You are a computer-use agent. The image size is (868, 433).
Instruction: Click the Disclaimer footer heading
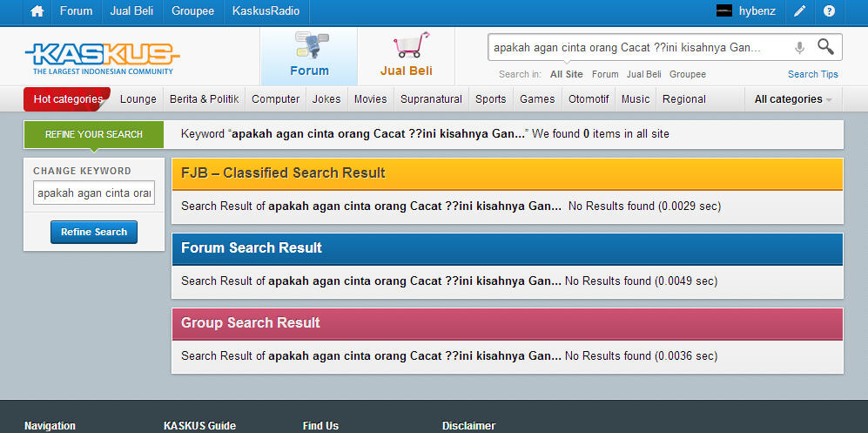click(469, 426)
